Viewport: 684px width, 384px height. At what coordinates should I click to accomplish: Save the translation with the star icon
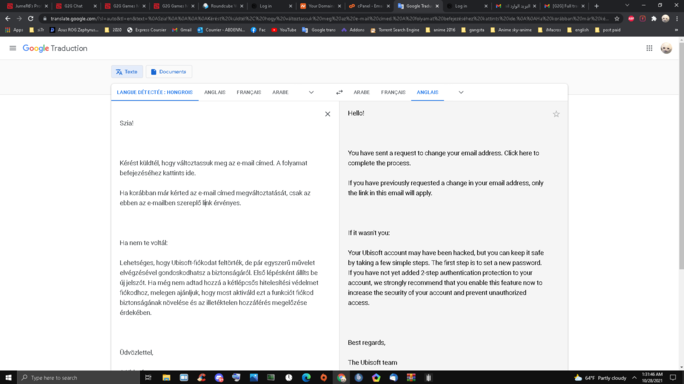click(556, 114)
